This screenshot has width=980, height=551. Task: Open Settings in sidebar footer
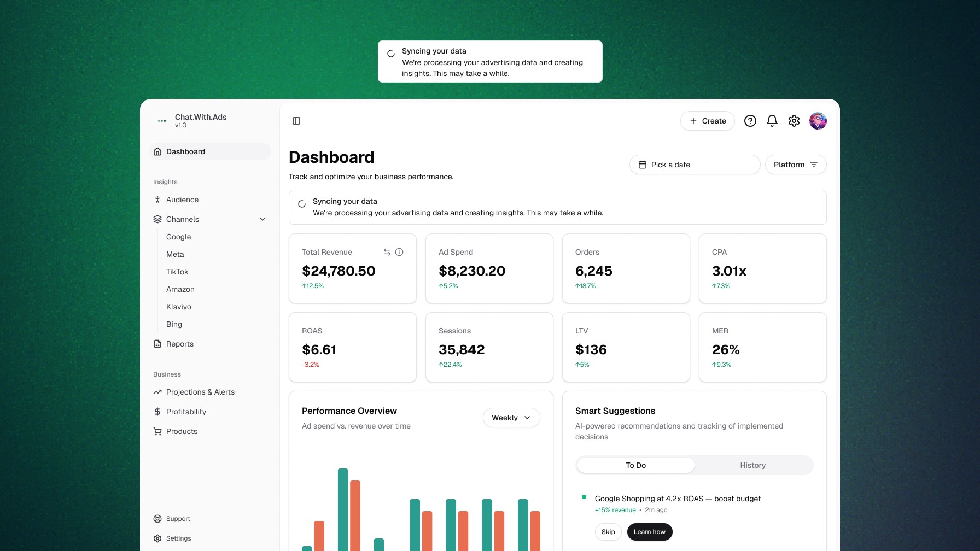pos(210,538)
